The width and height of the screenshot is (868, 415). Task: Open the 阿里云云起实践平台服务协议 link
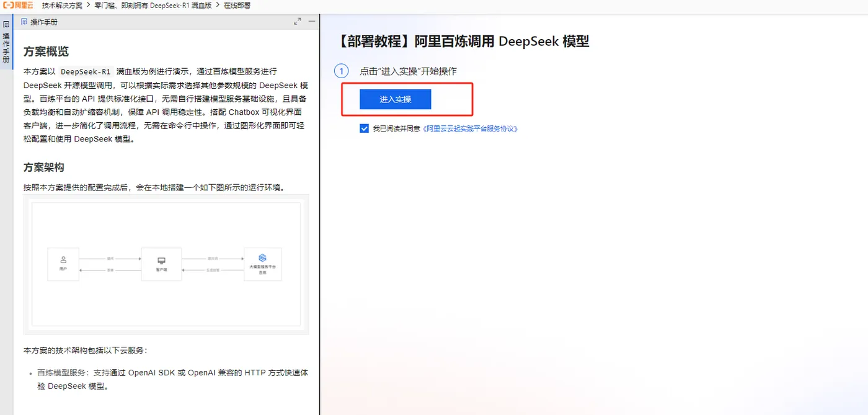pos(470,128)
